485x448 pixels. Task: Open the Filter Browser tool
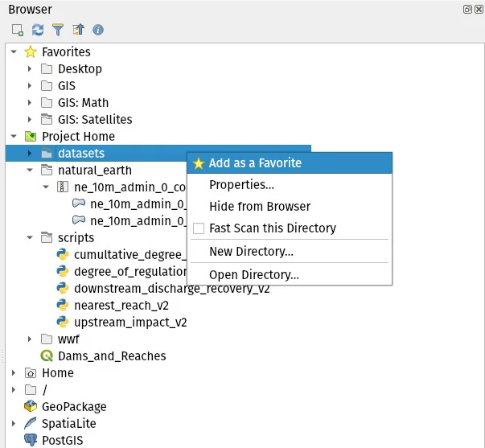click(57, 30)
